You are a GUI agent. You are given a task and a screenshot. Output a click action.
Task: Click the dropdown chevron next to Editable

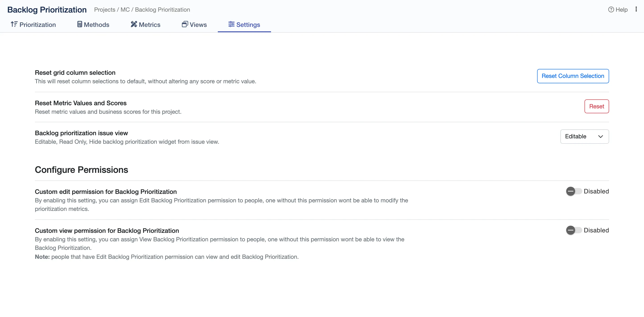tap(600, 137)
